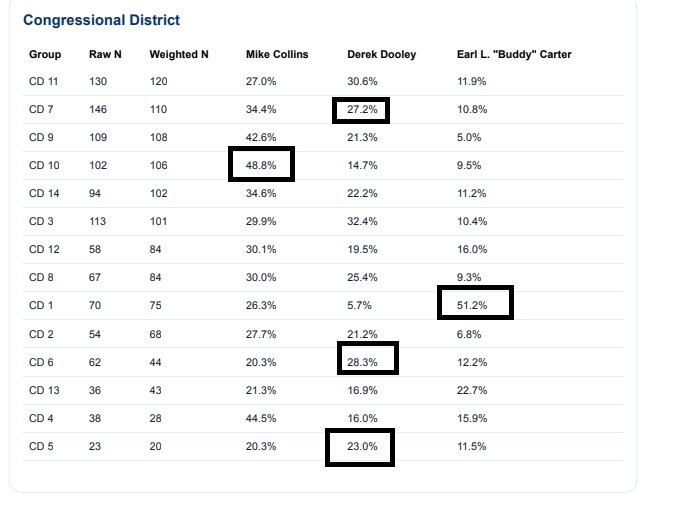Select the boxed 27.2% value in CD 7 row
Viewport: 695px width, 506px height.
[x=362, y=109]
